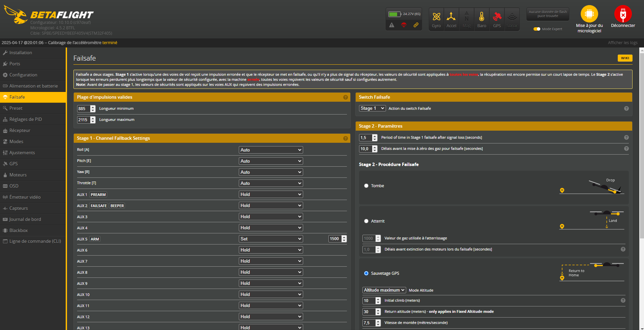The height and width of the screenshot is (330, 644).
Task: Click the Baro sensor icon
Action: (x=482, y=17)
